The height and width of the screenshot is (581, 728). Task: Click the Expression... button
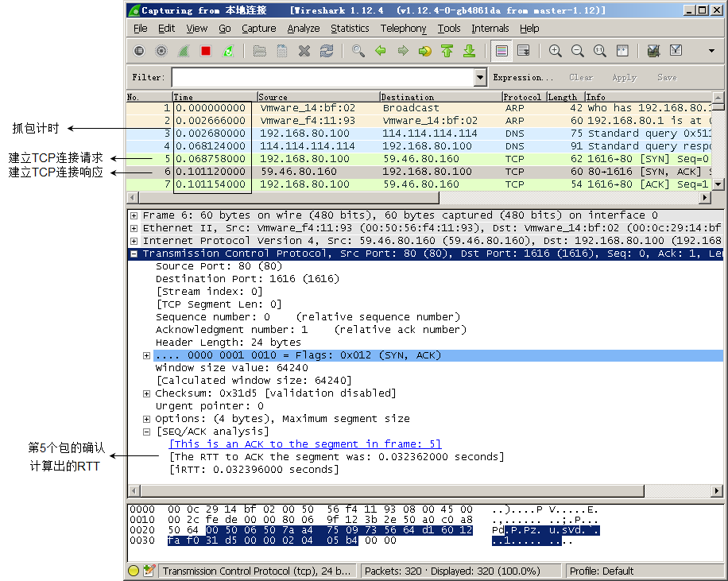[x=523, y=78]
